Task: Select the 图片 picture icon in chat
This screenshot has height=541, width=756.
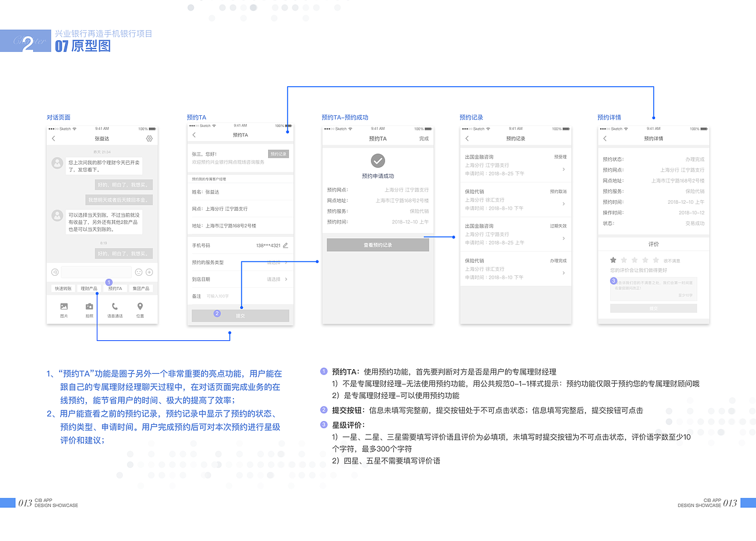Action: pos(64,307)
